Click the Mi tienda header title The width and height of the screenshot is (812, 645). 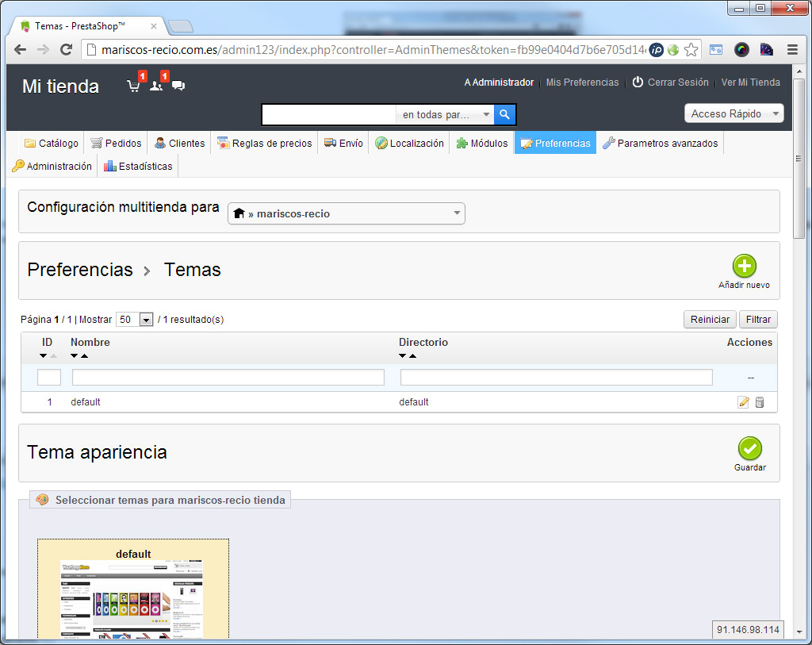coord(60,86)
